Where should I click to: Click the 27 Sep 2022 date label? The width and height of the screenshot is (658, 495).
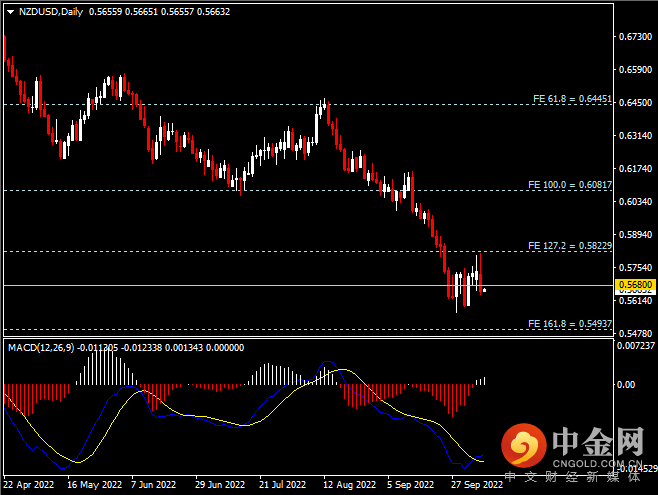(477, 485)
